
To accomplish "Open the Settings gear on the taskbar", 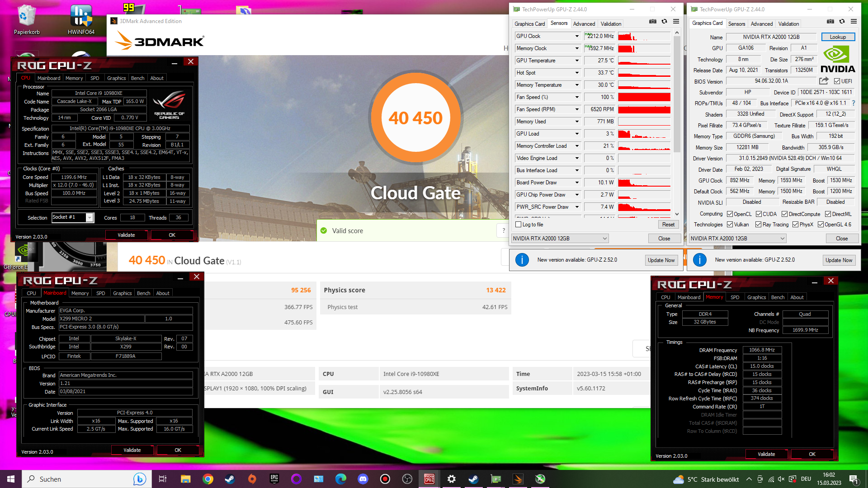I will 451,479.
